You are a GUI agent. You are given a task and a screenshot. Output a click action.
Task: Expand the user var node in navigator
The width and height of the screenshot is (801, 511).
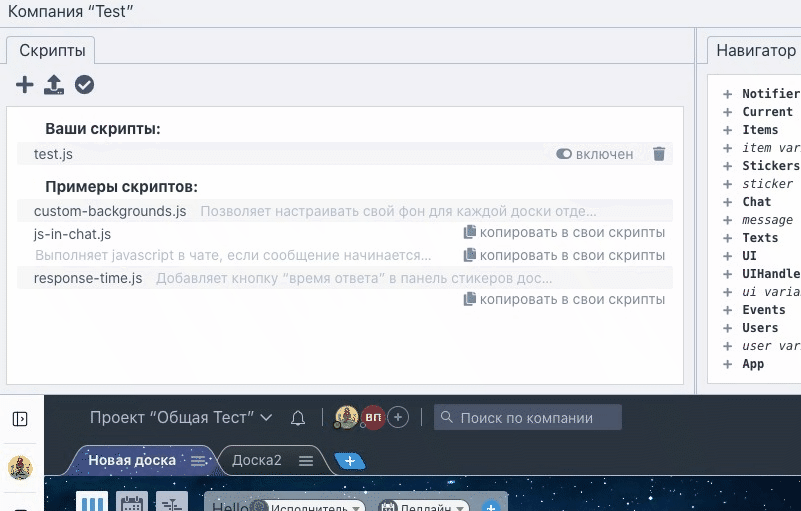pos(727,346)
